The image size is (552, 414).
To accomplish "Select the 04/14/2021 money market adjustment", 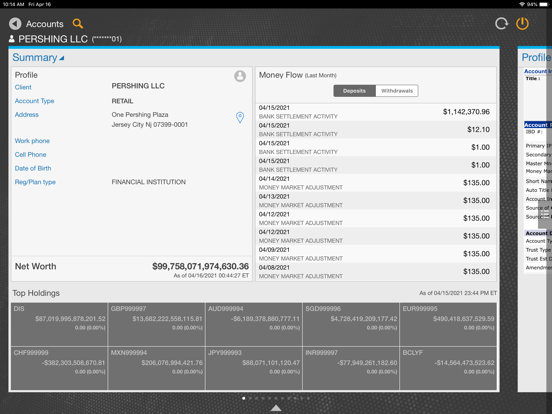I will [x=376, y=183].
